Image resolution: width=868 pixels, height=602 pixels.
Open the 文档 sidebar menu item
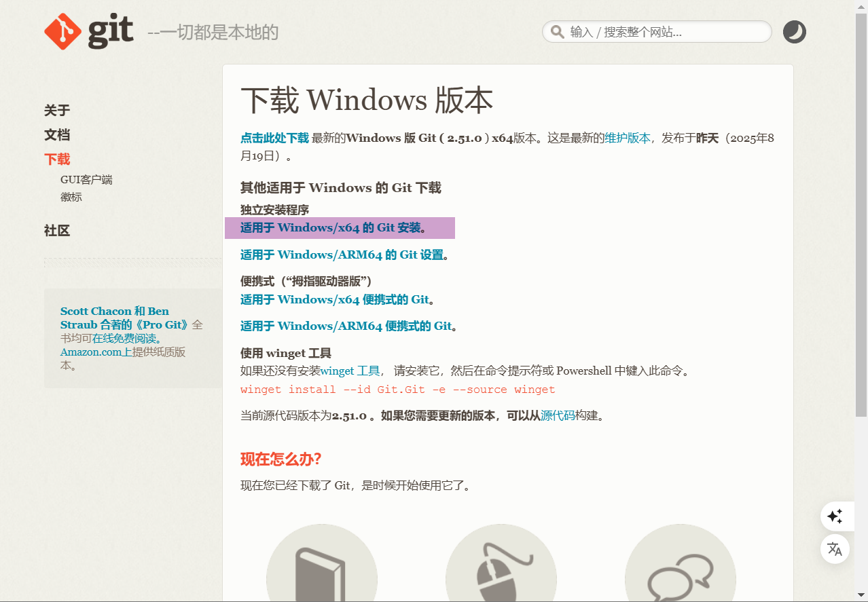57,135
